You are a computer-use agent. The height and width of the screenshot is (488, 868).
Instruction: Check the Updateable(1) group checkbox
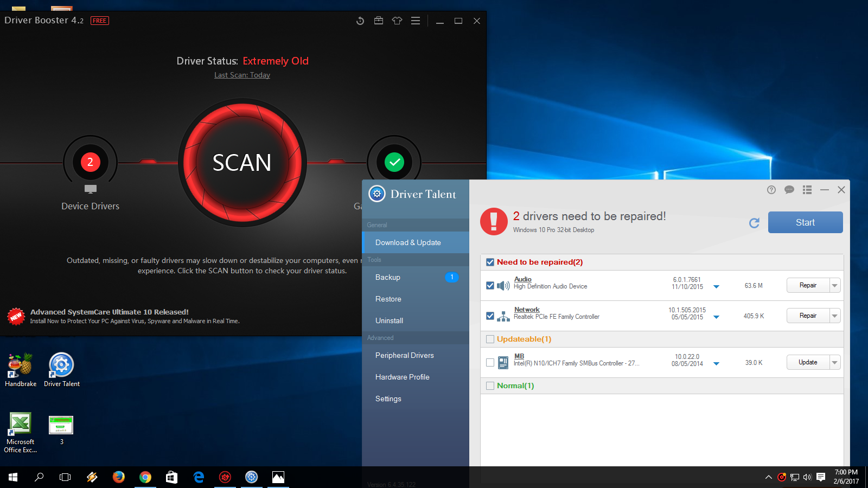click(x=490, y=339)
